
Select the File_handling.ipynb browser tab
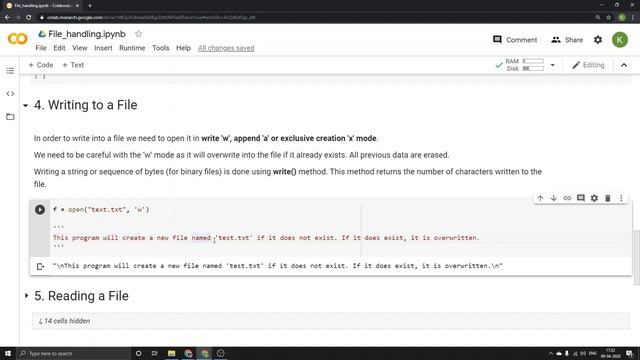42,6
